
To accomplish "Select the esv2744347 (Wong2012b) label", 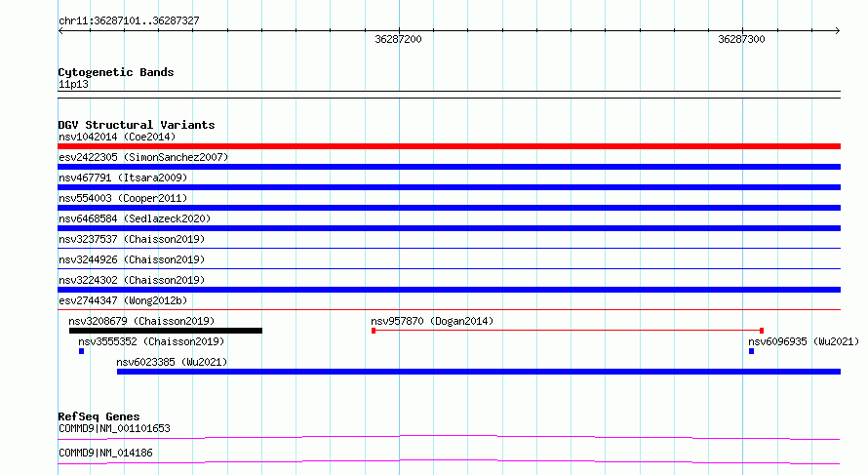I will click(x=123, y=300).
